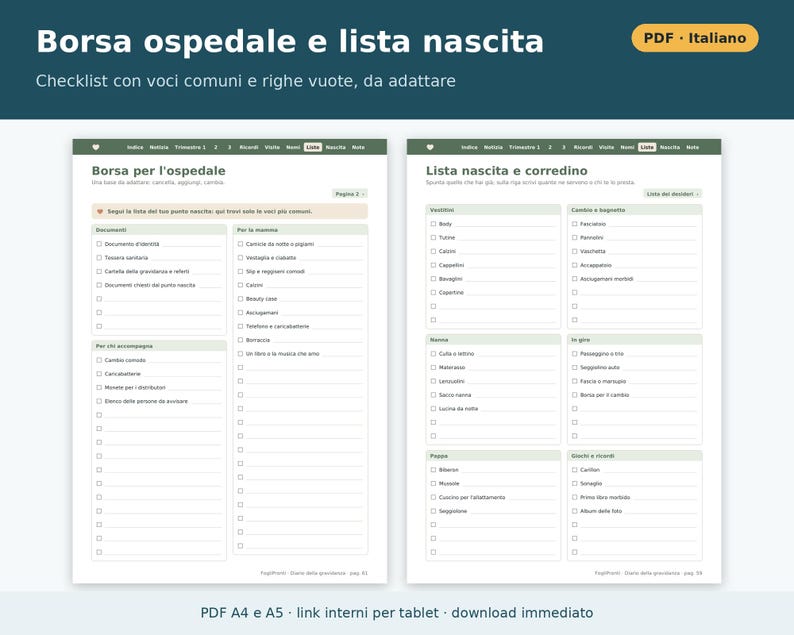Check the Documento d'identità box

pos(99,244)
